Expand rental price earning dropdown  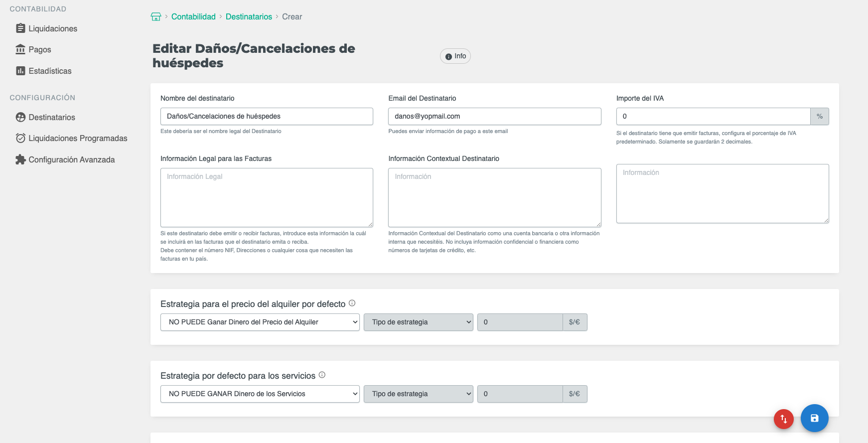tap(260, 322)
